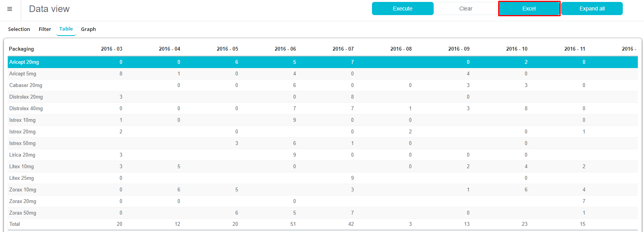
Task: Click the 2016 - 03 column header
Action: (112, 49)
